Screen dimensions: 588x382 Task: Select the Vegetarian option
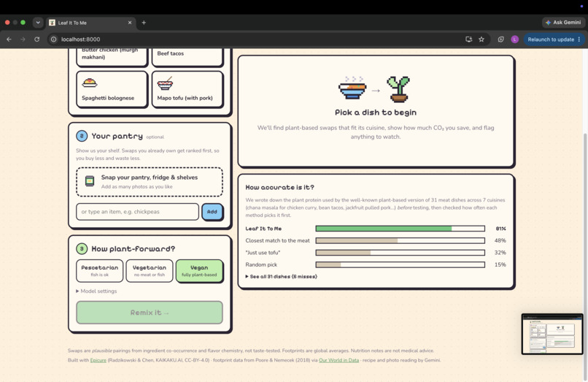click(x=150, y=270)
